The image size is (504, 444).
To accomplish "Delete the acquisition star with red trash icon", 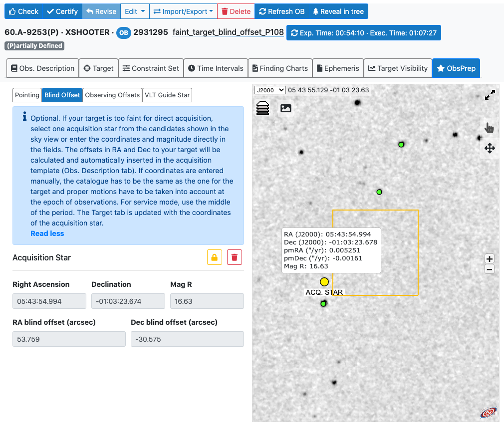I will 235,257.
